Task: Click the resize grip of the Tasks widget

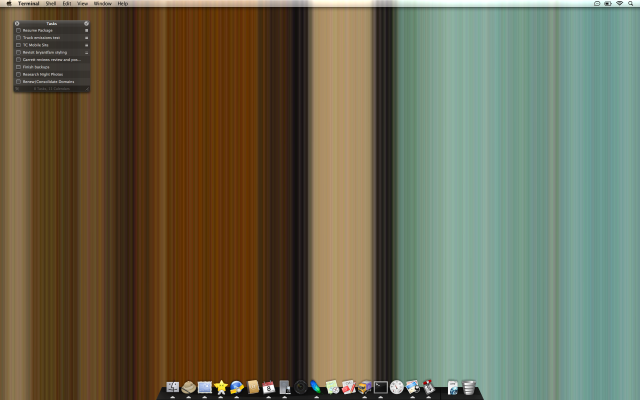Action: pos(87,89)
